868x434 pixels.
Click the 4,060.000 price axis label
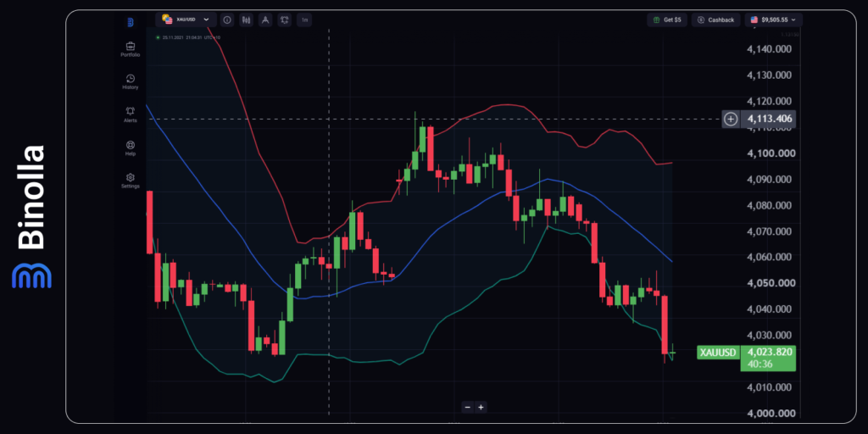point(770,257)
